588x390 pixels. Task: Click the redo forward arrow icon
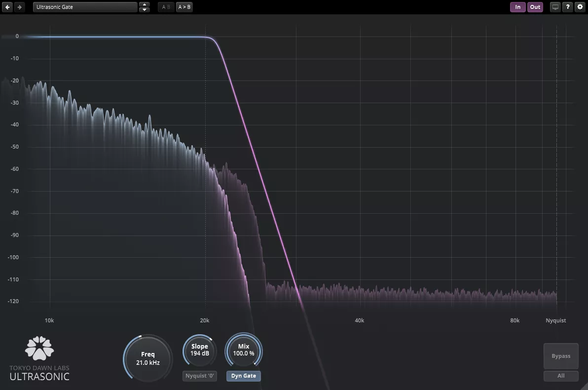click(x=19, y=7)
